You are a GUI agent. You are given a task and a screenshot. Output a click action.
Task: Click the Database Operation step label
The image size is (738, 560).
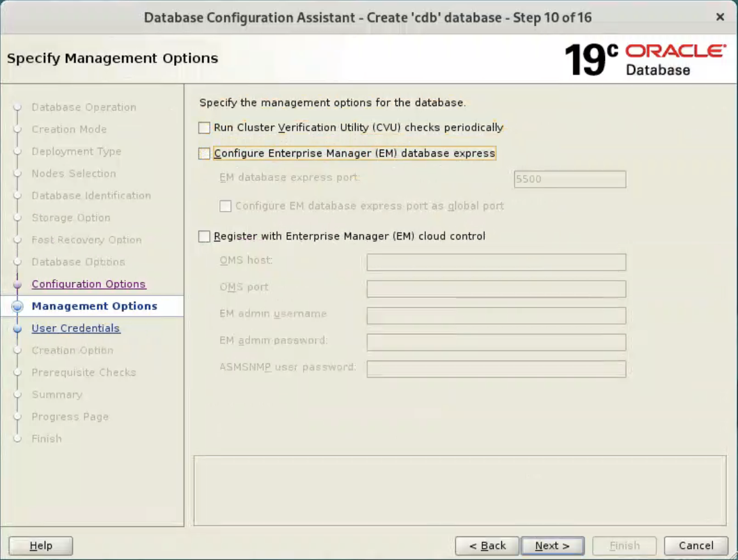pos(84,107)
